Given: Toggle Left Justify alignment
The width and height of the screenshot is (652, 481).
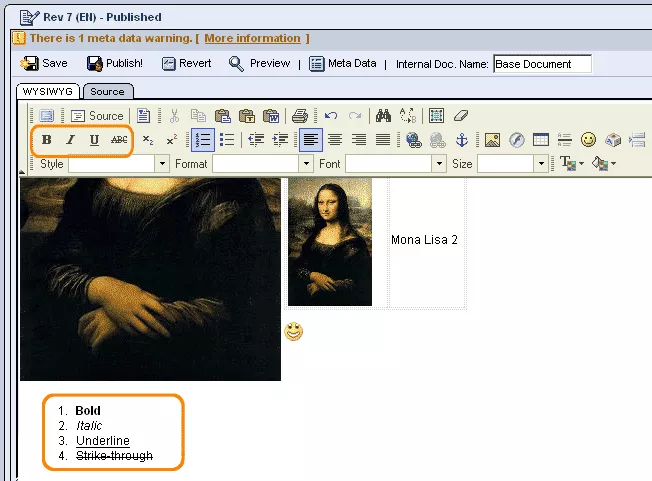Looking at the screenshot, I should (311, 140).
